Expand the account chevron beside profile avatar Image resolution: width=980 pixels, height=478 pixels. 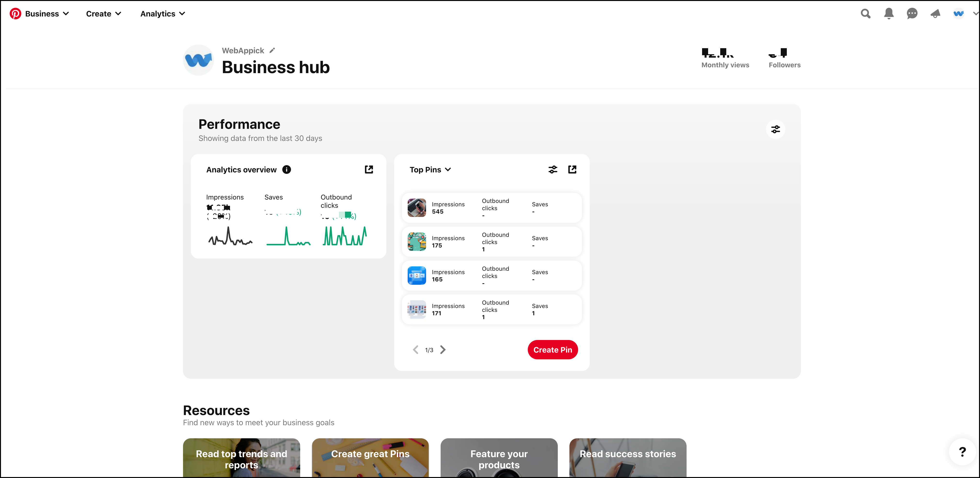tap(975, 13)
